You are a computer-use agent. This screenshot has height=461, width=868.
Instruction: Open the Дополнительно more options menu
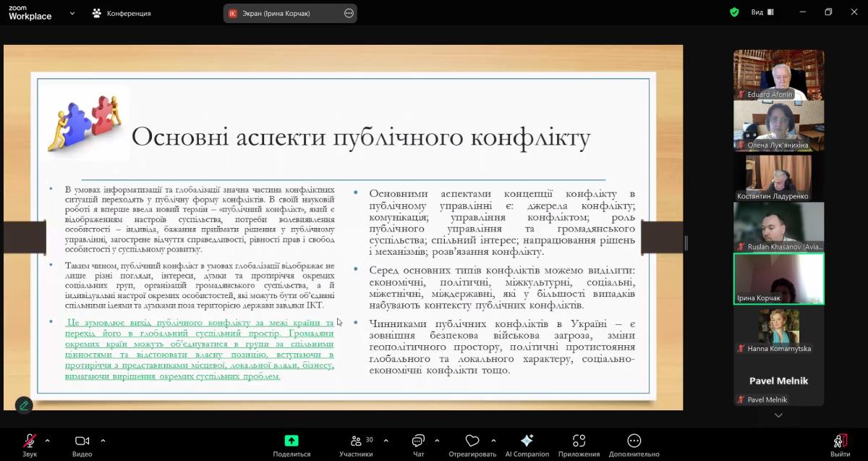click(x=634, y=444)
